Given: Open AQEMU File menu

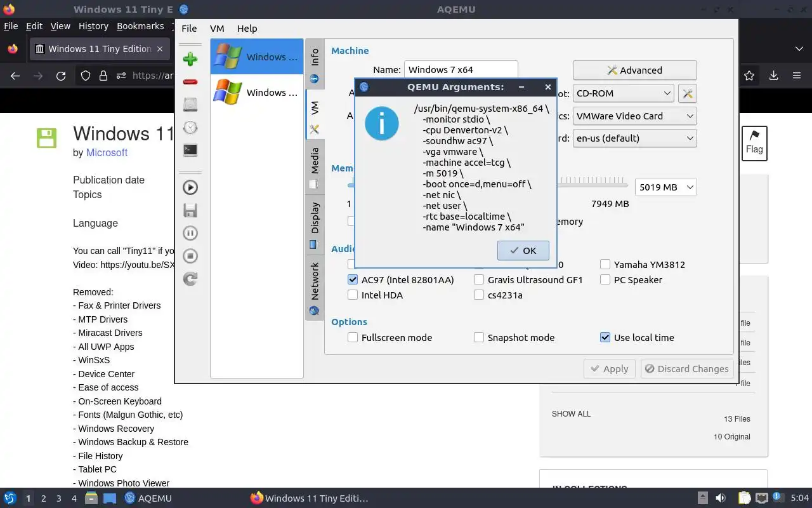Looking at the screenshot, I should point(189,29).
